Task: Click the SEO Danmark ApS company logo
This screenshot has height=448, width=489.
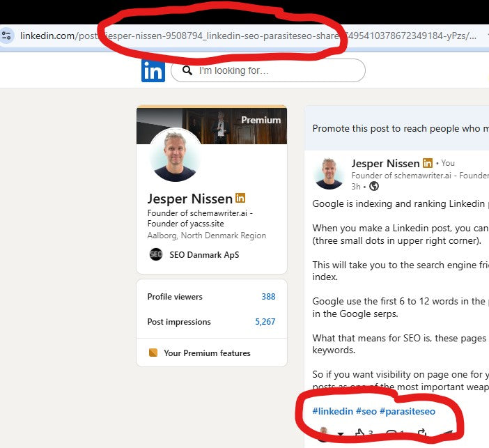Action: point(155,254)
